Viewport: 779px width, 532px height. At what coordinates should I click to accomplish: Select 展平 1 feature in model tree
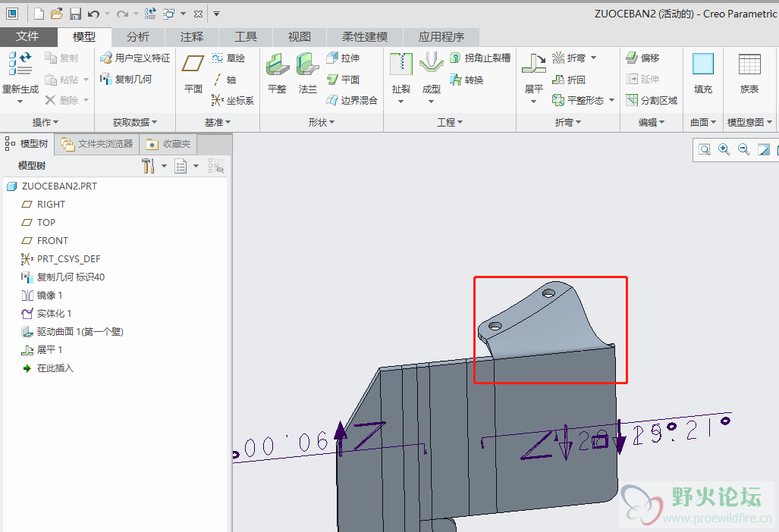point(42,350)
